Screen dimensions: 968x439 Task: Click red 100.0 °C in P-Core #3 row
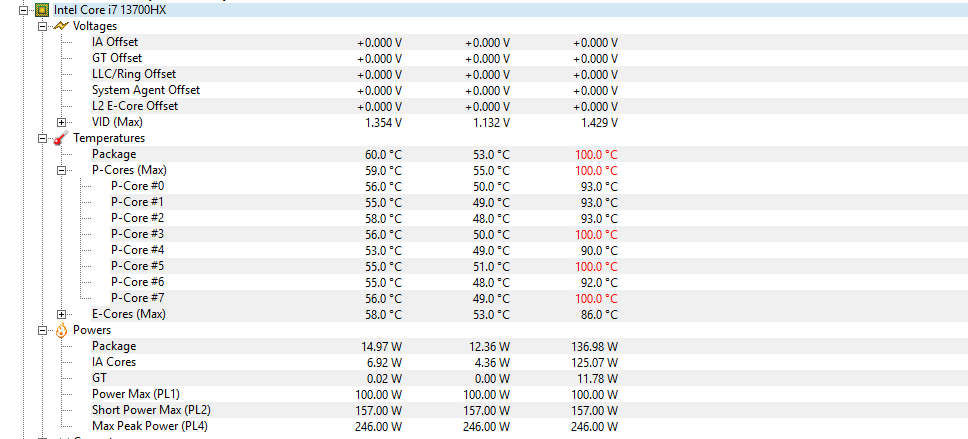(596, 235)
